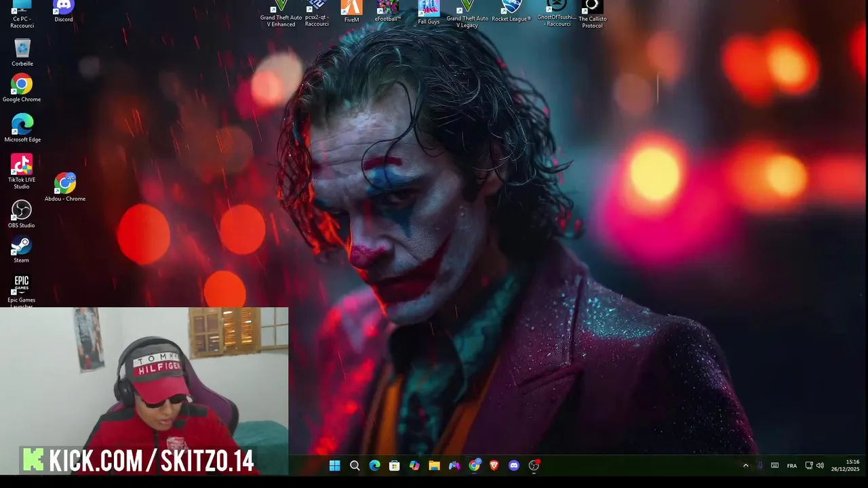Launch the FiveM desktop shortcut

[x=351, y=12]
